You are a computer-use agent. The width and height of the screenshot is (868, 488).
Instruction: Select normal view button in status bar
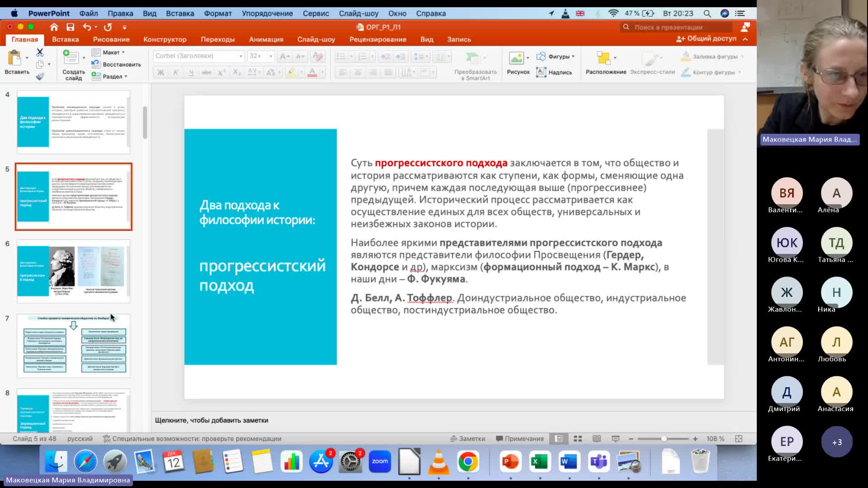559,439
